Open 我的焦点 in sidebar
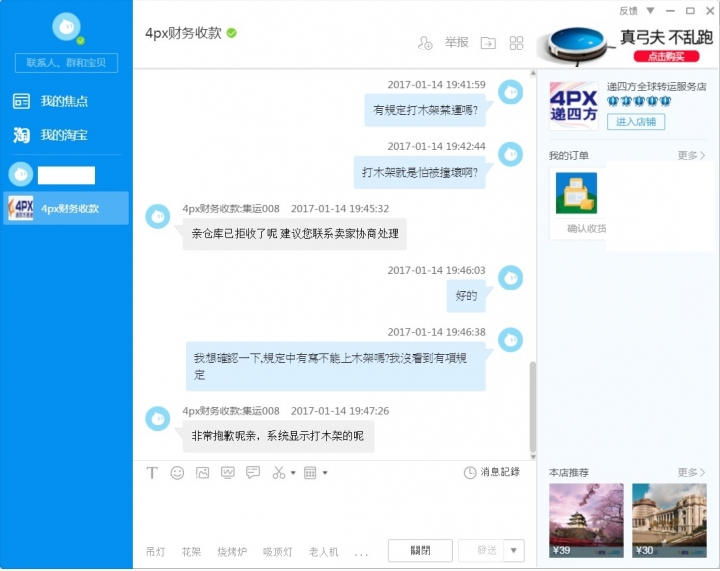 [x=51, y=101]
